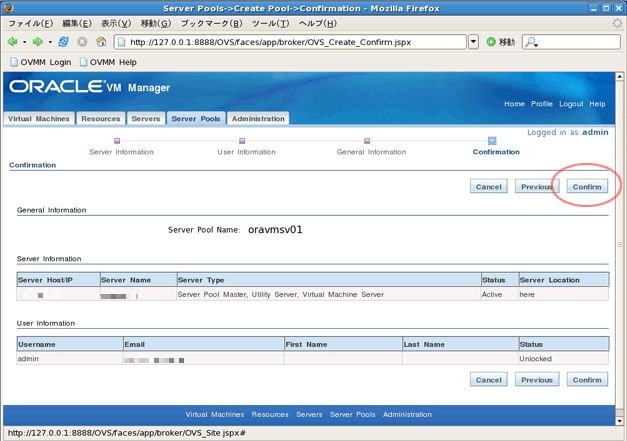Image resolution: width=627 pixels, height=441 pixels.
Task: Click the Firefox logo in title bar
Action: click(8, 8)
